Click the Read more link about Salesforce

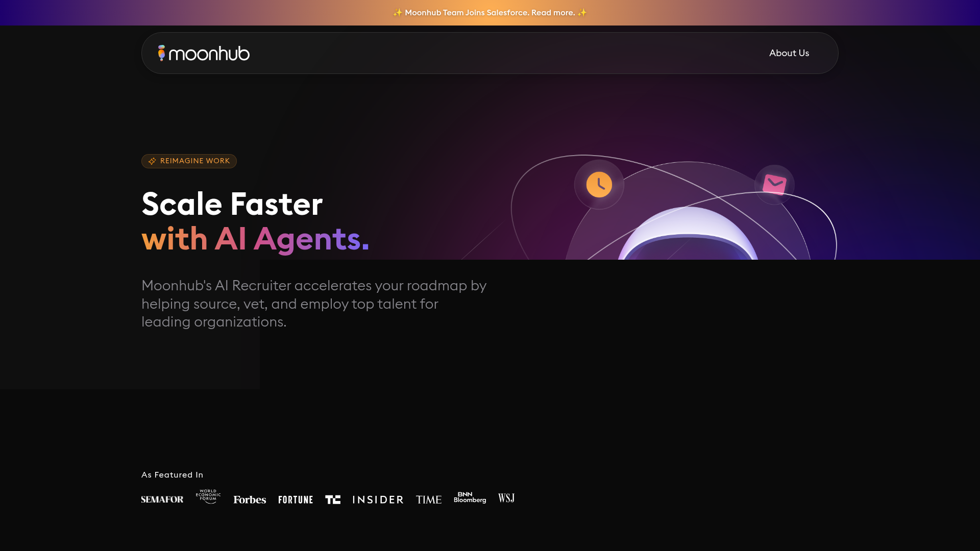pyautogui.click(x=553, y=13)
